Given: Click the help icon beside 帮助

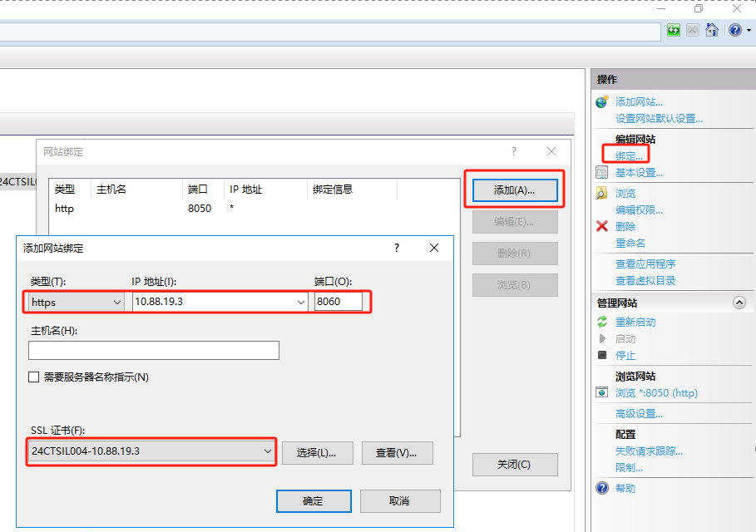Looking at the screenshot, I should tap(602, 488).
